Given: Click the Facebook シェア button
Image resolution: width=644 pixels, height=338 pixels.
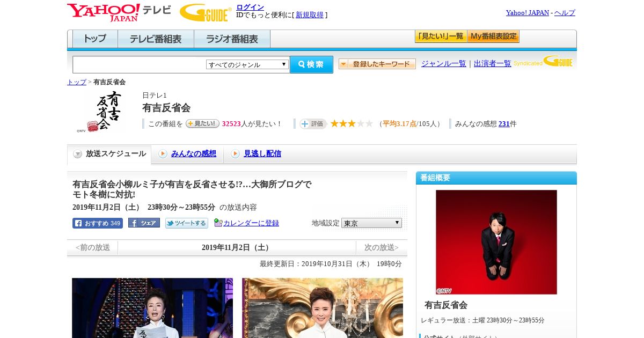Looking at the screenshot, I should tap(144, 223).
